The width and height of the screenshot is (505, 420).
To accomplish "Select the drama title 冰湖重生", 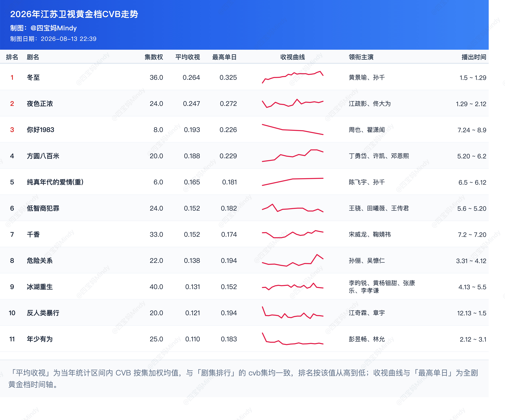I will point(40,287).
